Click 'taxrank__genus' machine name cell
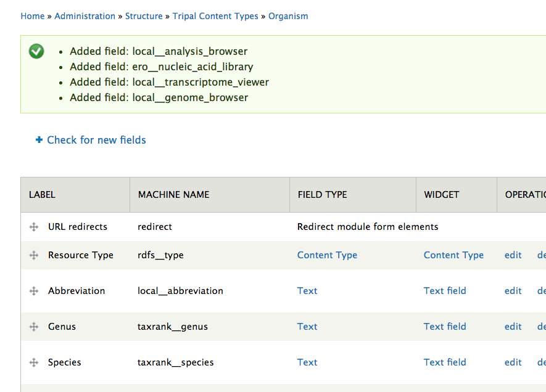The width and height of the screenshot is (546, 392). pos(173,327)
